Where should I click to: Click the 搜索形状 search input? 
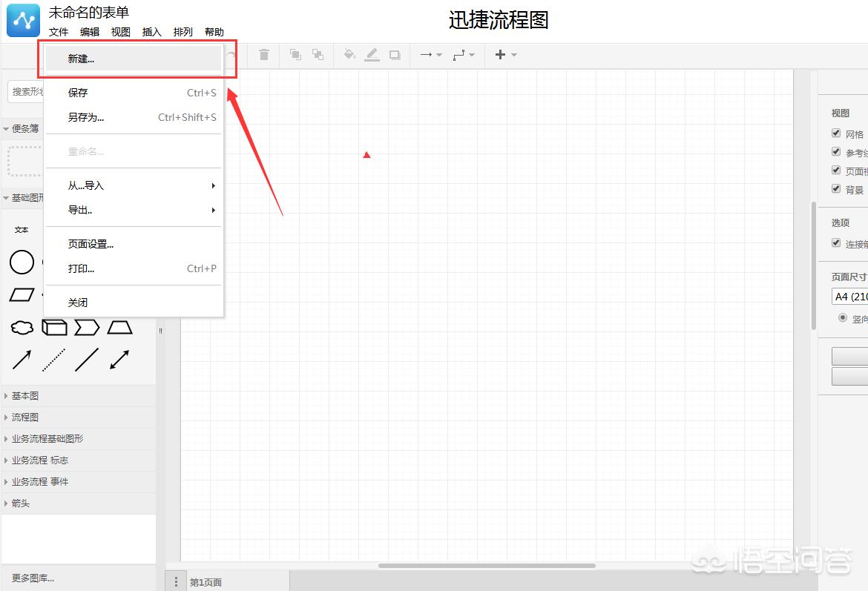25,92
